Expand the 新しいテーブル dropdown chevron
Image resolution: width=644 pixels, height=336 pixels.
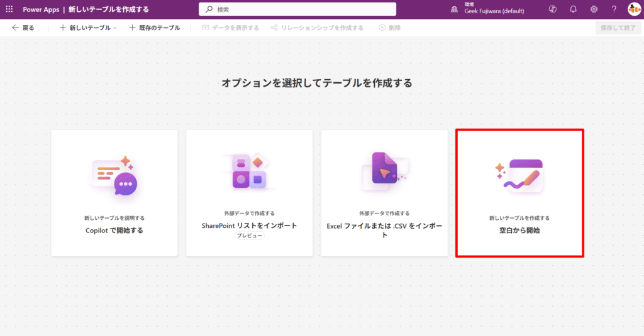pyautogui.click(x=115, y=28)
